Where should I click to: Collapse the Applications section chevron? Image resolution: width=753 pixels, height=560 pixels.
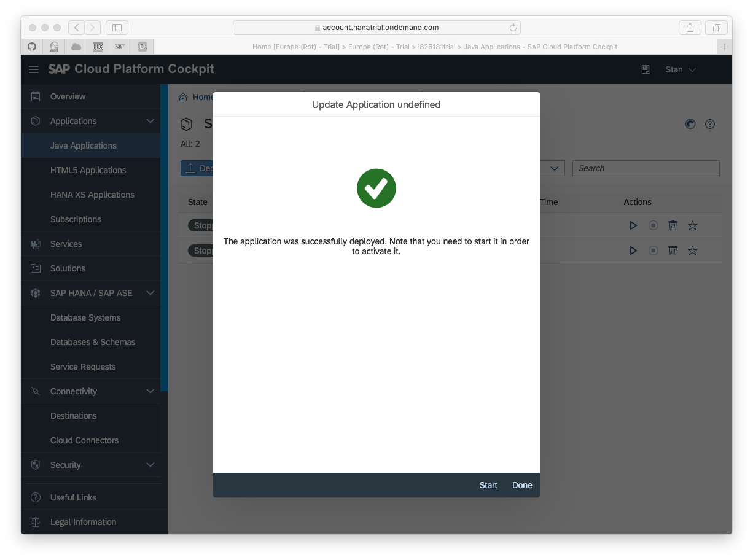click(x=150, y=121)
